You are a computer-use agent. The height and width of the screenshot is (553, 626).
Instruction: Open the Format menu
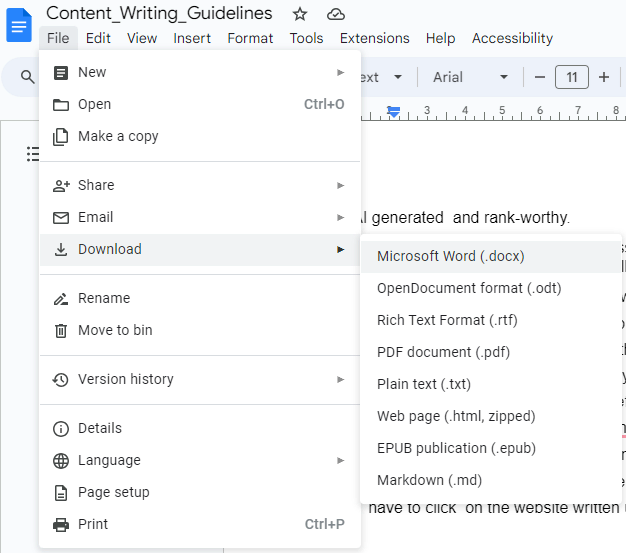click(250, 38)
